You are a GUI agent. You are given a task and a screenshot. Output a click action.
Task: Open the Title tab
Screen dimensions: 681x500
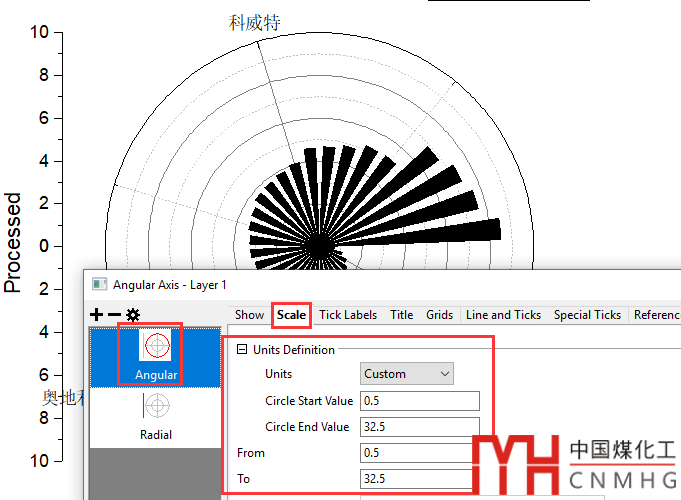tap(401, 315)
